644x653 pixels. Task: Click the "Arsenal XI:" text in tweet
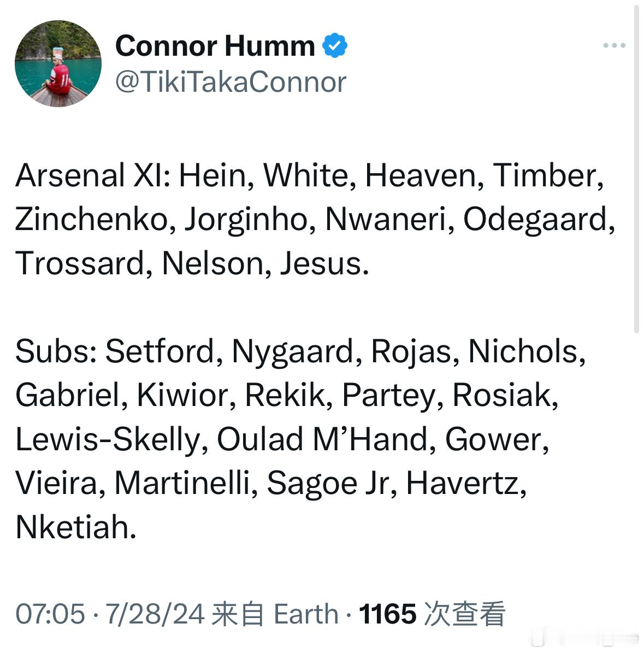pos(93,175)
